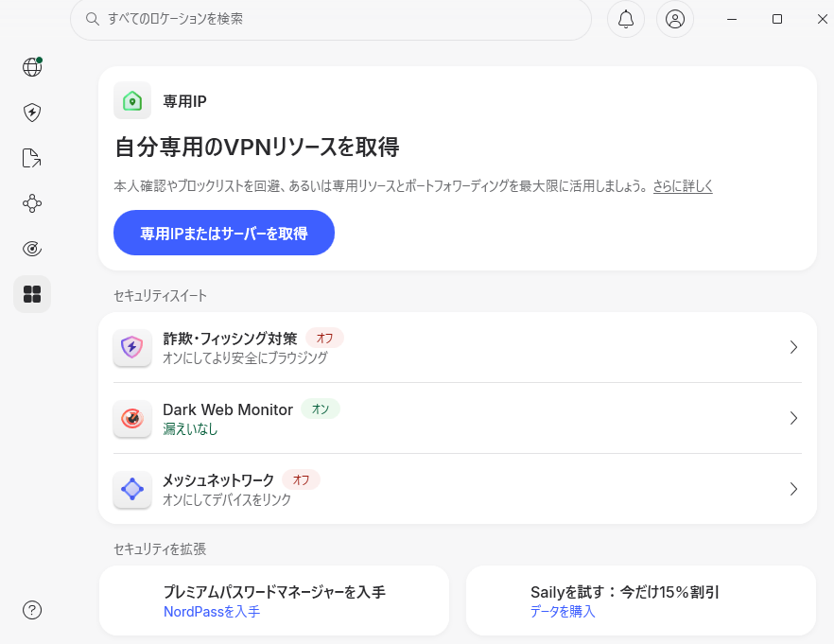Click the すべてのロケーションを検索 search field
834x644 pixels.
[331, 19]
